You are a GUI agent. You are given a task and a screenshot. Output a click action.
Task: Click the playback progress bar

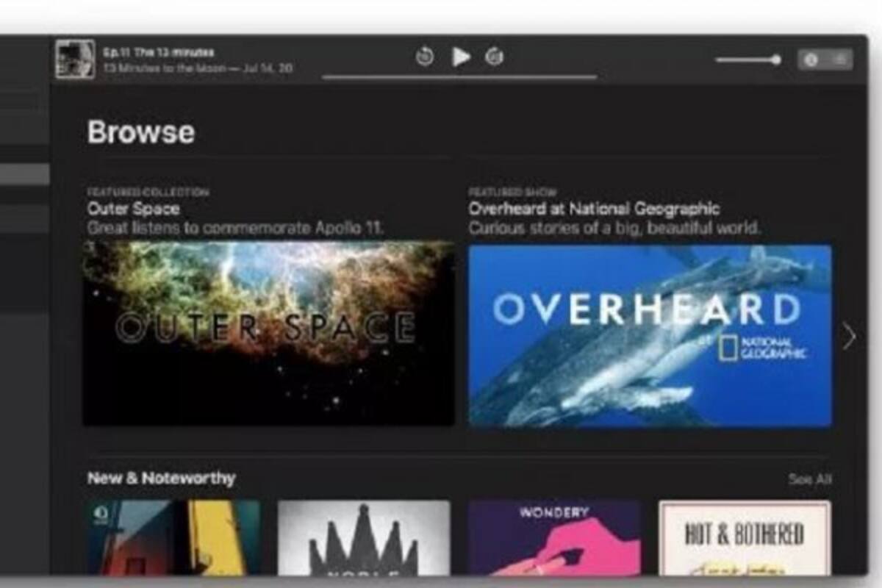[x=459, y=76]
